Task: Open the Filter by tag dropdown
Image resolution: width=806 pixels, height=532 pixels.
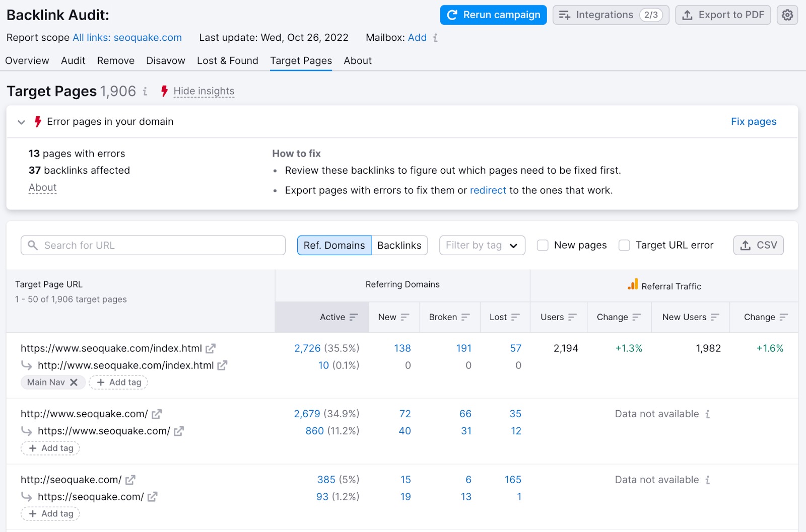Action: (481, 245)
